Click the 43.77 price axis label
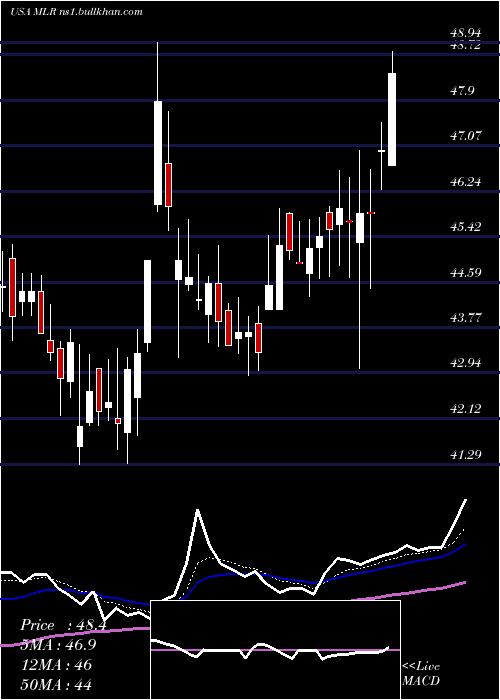This screenshot has width=500, height=700. coord(466,318)
